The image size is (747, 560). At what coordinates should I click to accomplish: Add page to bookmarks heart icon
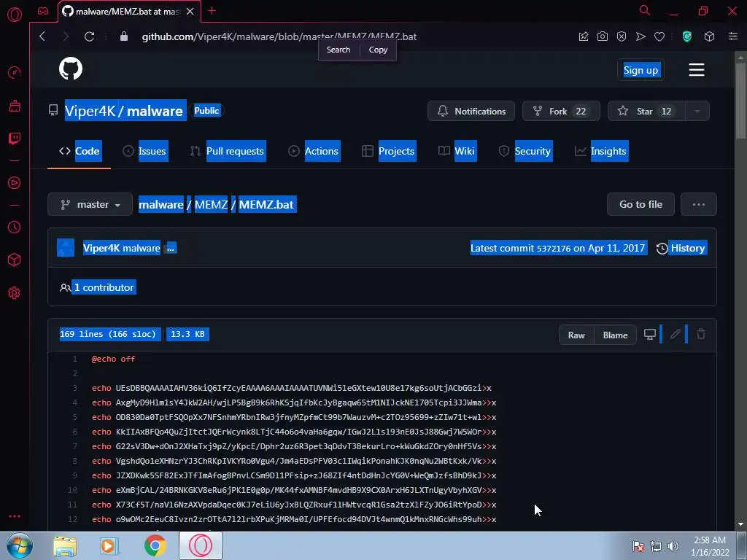[659, 36]
